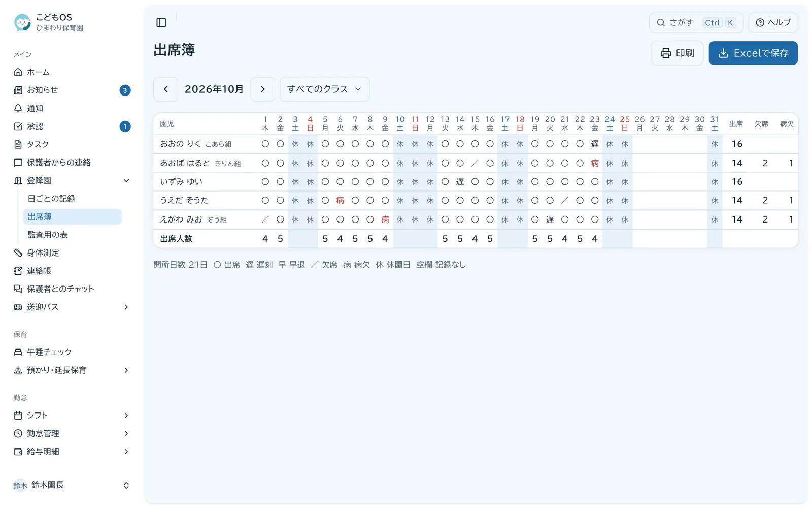Expand 預かり･延長保育 chevron
This screenshot has height=508, width=812.
[126, 370]
